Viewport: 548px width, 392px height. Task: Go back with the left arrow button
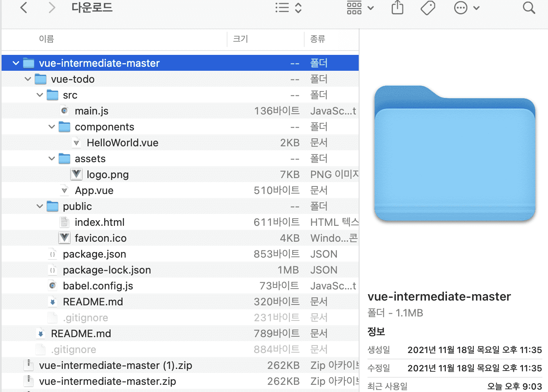(24, 8)
